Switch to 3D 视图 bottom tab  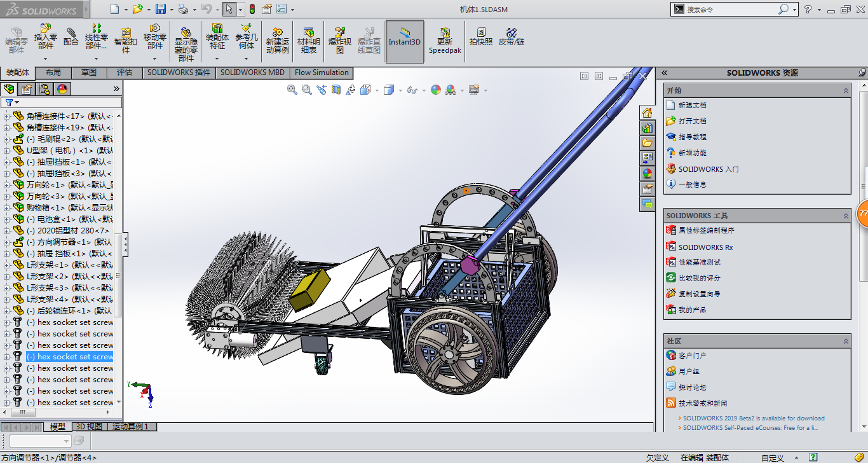tap(88, 427)
